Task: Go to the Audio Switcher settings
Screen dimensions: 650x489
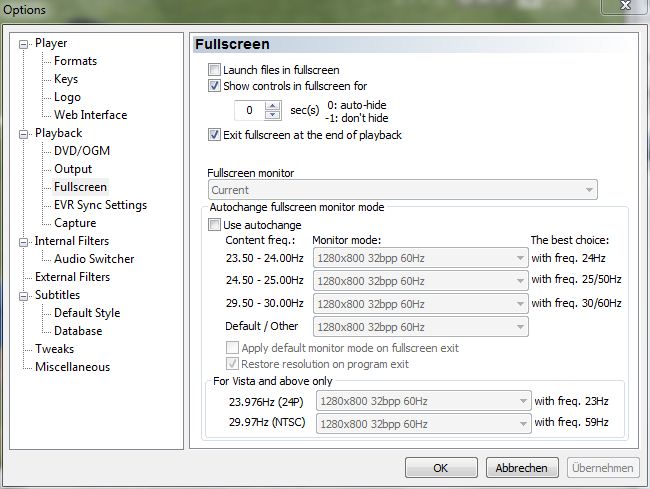Action: (x=94, y=259)
